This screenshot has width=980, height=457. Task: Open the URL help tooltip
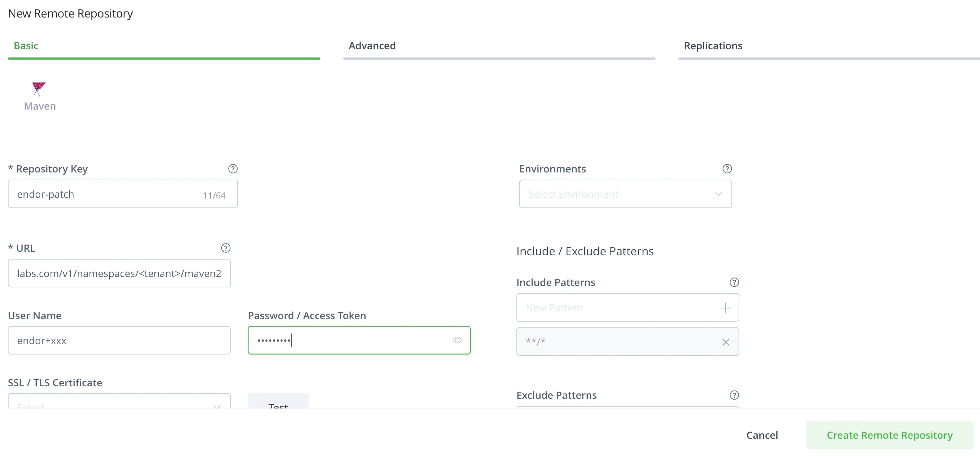[x=226, y=247]
